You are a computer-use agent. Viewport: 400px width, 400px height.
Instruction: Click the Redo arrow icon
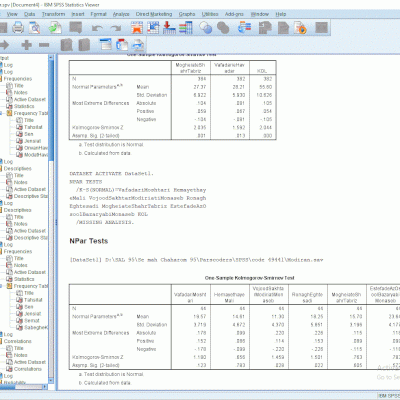[x=116, y=28]
